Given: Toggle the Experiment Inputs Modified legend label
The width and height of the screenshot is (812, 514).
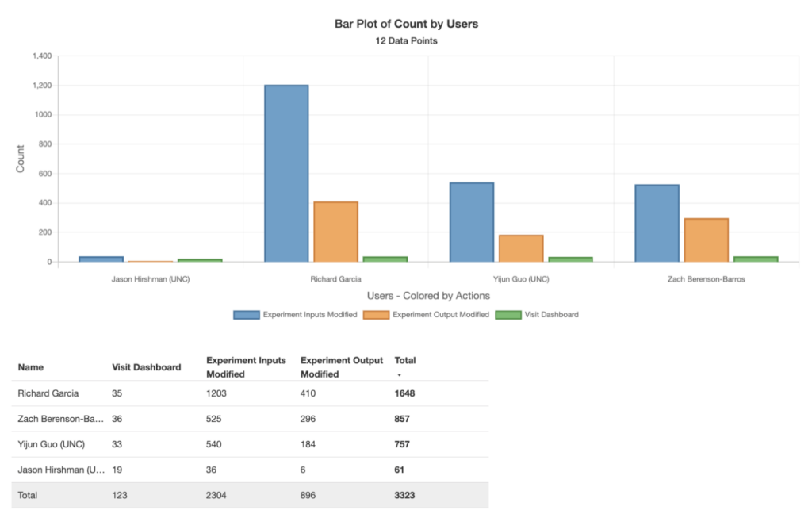Looking at the screenshot, I should 309,315.
